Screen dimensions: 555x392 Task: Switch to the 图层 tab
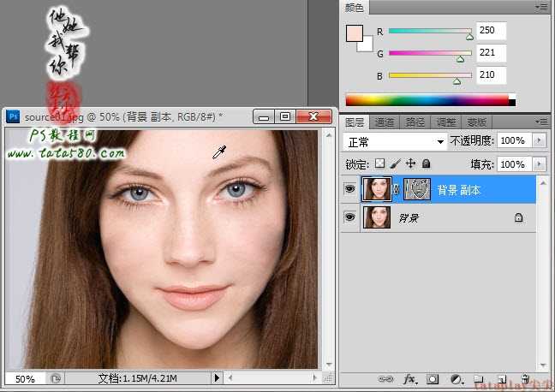pyautogui.click(x=355, y=122)
